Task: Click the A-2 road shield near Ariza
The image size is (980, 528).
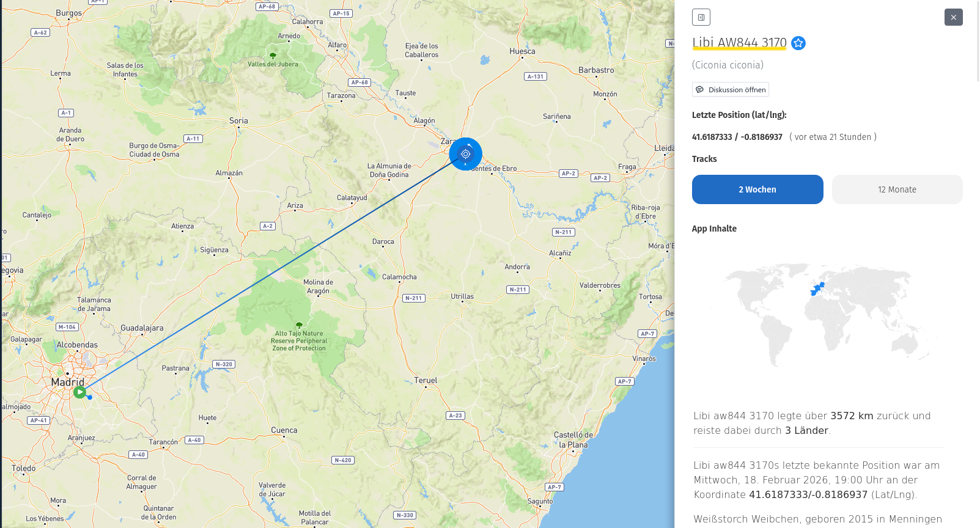Action: coord(268,226)
